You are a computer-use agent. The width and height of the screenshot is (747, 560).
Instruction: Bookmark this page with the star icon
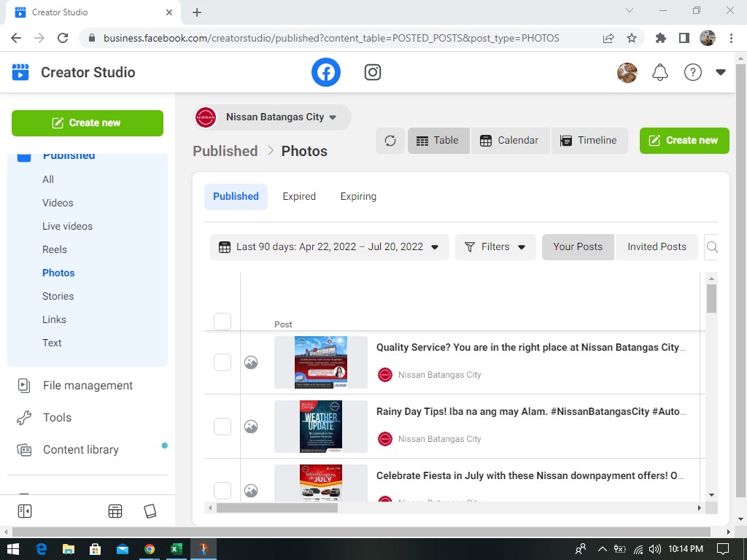tap(632, 38)
